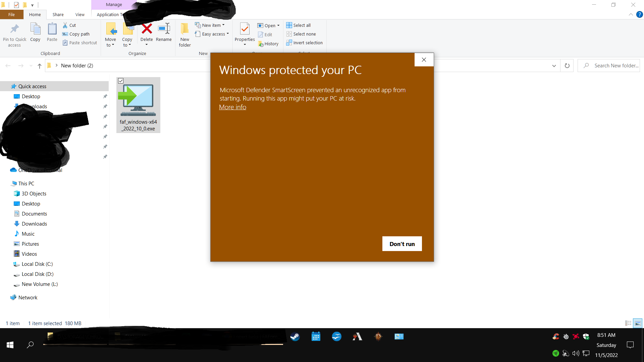This screenshot has height=362, width=644.
Task: Go up one folder level arrow
Action: [x=40, y=66]
